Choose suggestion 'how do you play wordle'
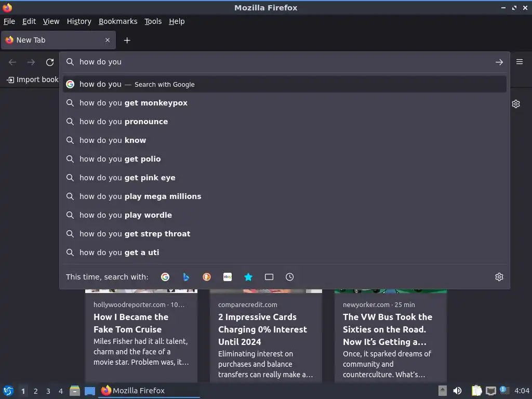Image resolution: width=532 pixels, height=399 pixels. [284, 215]
